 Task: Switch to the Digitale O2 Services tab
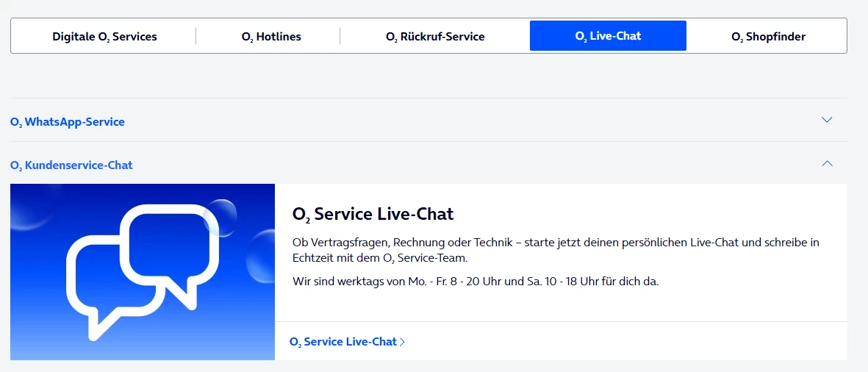coord(104,36)
